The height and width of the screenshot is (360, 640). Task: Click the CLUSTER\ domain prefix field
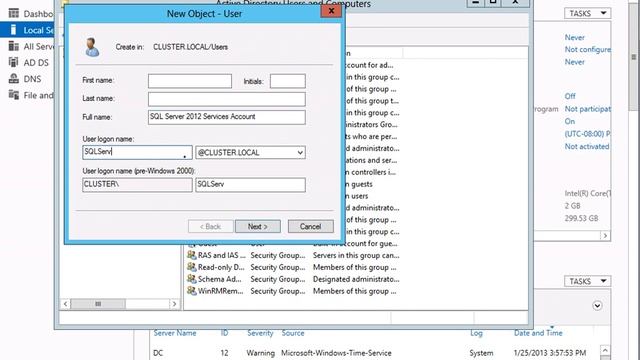click(137, 184)
